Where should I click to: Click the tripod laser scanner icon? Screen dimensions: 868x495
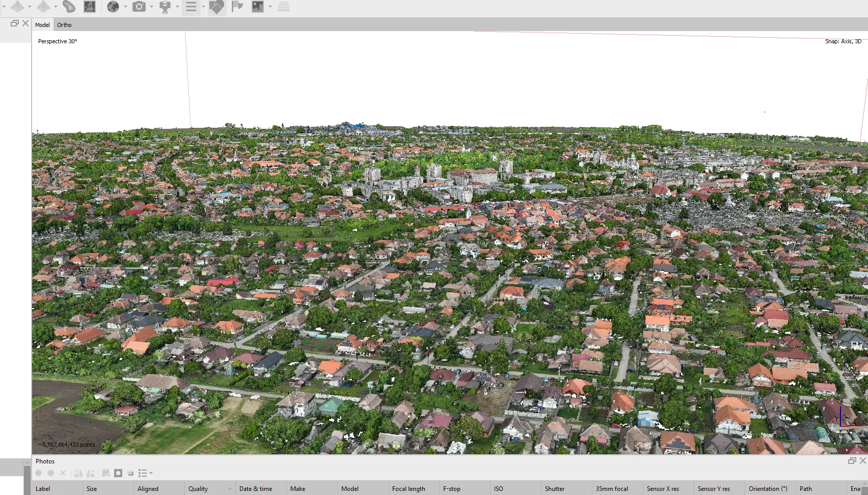coord(165,7)
